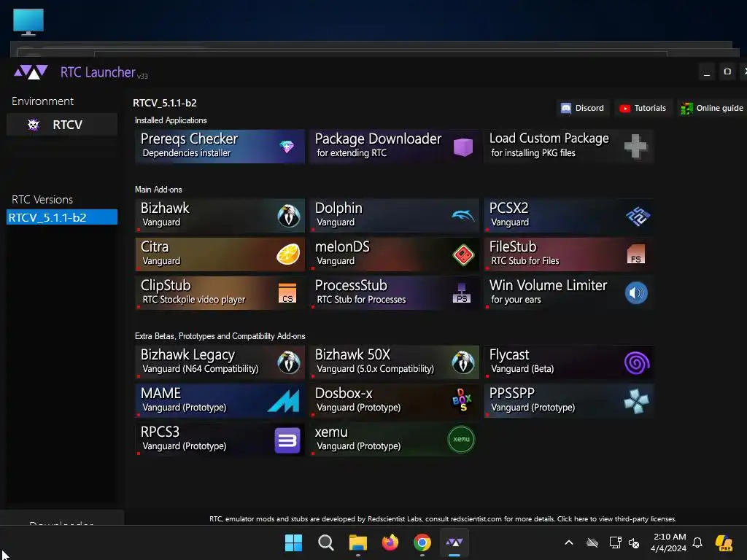Open taskbar clock showing 2:10 AM
The height and width of the screenshot is (560, 747).
669,542
